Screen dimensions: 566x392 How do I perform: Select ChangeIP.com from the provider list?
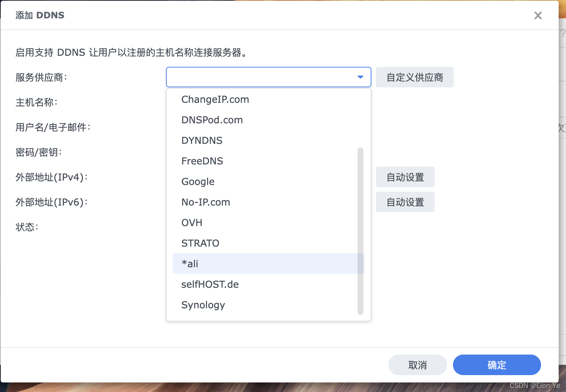point(215,99)
